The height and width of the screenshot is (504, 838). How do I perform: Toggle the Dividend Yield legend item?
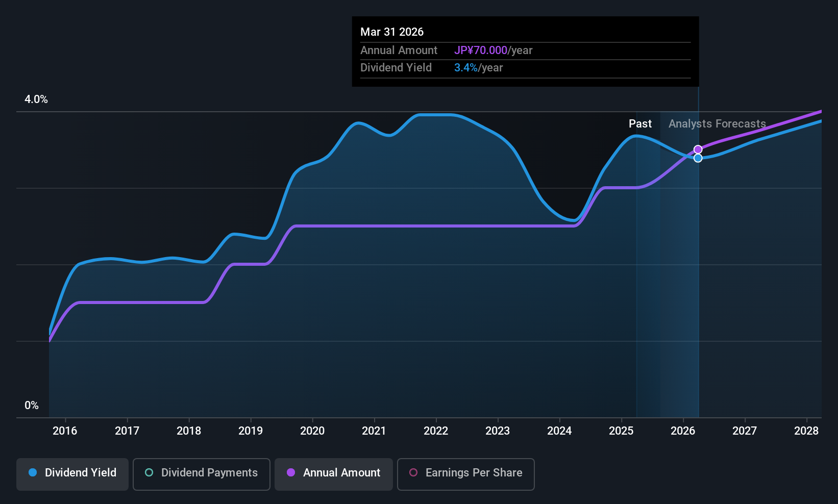pyautogui.click(x=72, y=473)
